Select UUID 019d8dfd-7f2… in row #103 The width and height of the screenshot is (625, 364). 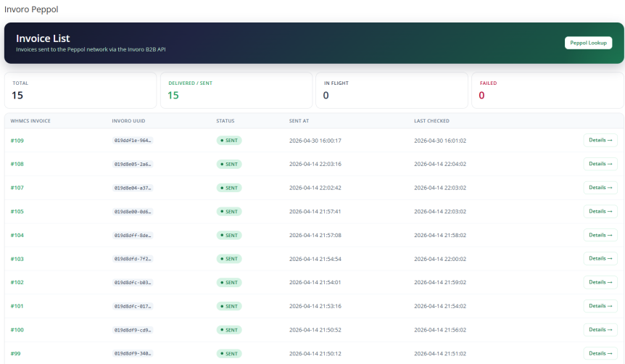[x=133, y=259]
